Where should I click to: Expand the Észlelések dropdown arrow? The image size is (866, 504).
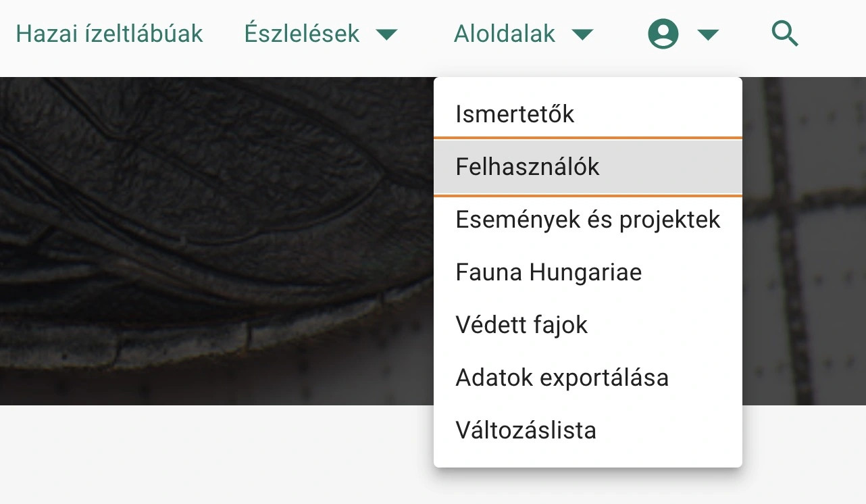pos(387,34)
